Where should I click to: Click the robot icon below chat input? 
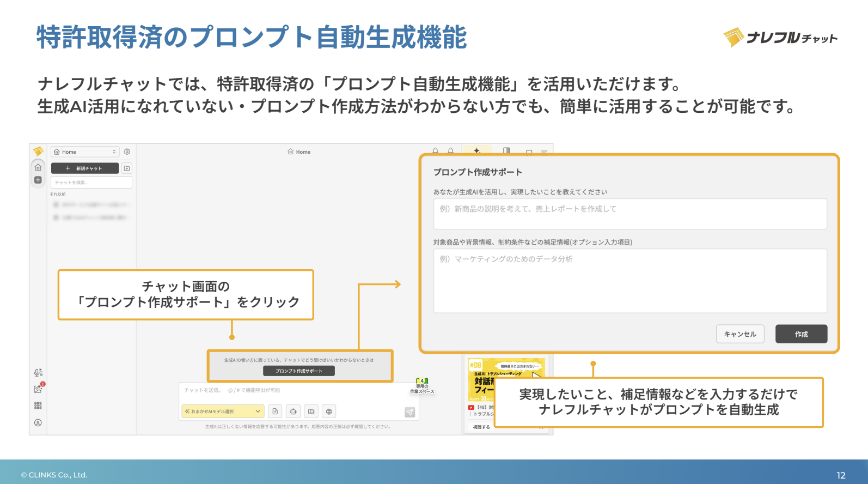[x=293, y=412]
